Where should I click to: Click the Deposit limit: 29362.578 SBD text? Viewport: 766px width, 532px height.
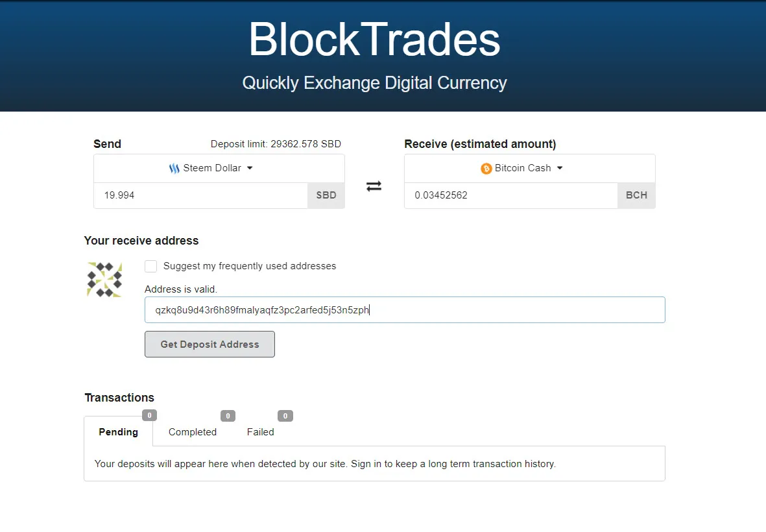click(x=276, y=144)
